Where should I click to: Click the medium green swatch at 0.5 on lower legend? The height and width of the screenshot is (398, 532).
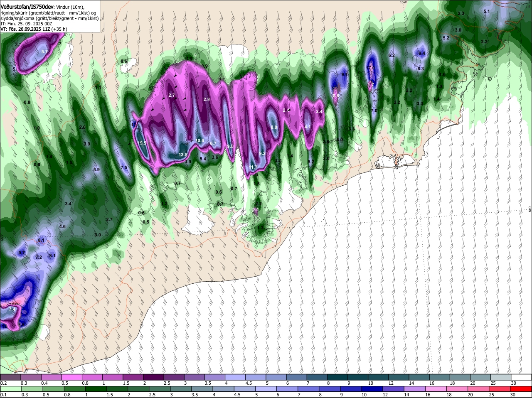[x=53, y=388]
